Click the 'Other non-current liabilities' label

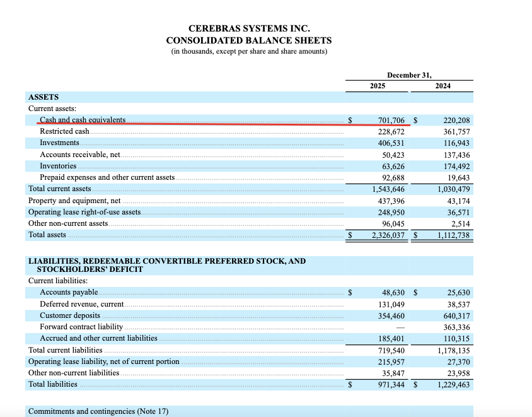coord(74,373)
